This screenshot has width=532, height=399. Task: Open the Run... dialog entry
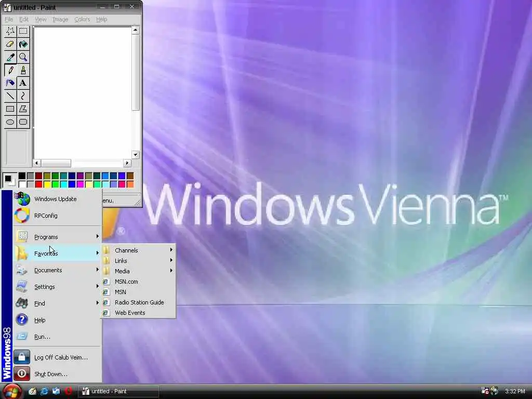tap(57, 337)
